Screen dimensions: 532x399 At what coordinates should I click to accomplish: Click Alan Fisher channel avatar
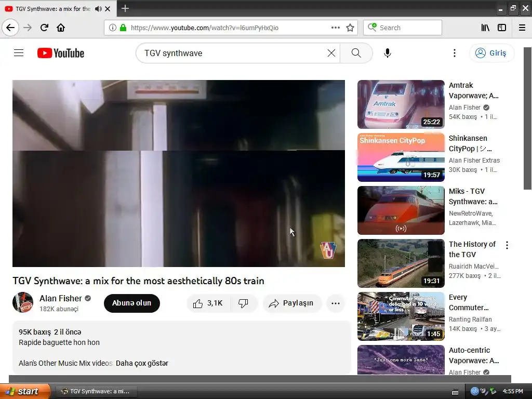coord(23,302)
